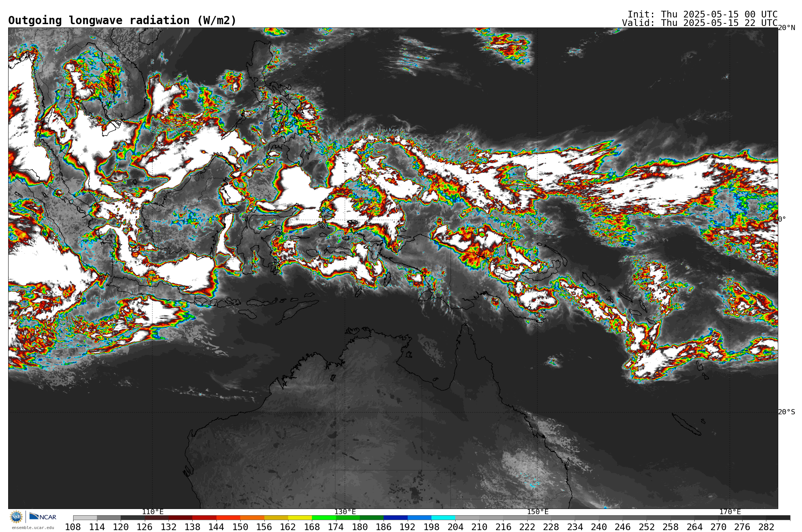Click the colorbar tick label 270
Viewport: 802px width, 532px height.
pos(718,527)
